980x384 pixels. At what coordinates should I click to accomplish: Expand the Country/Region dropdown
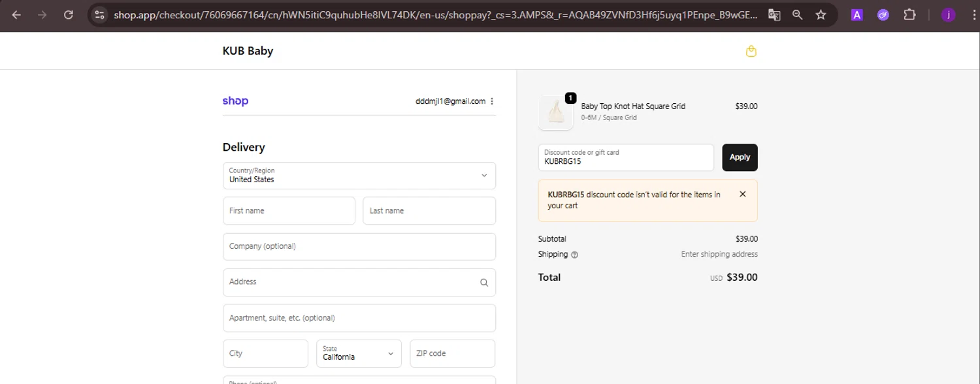[x=359, y=176]
